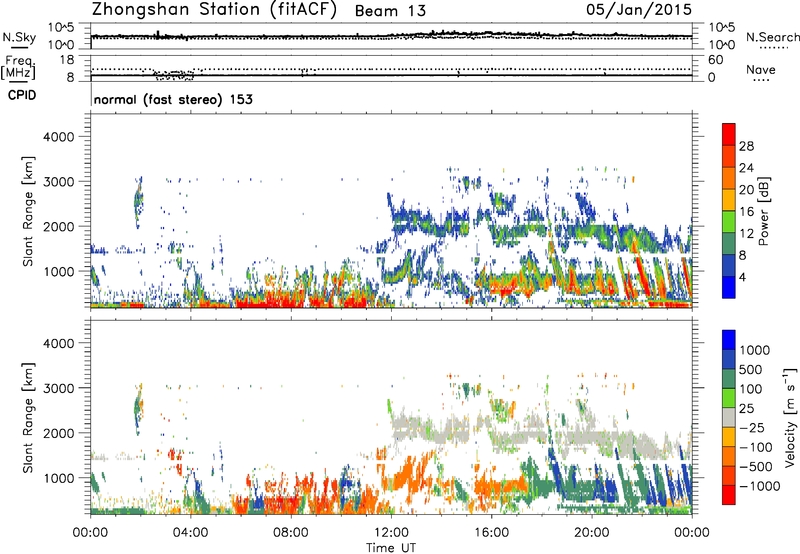Click the 'Power [dB]' colorbar label
Viewport: 800px width, 554px height.
(764, 211)
